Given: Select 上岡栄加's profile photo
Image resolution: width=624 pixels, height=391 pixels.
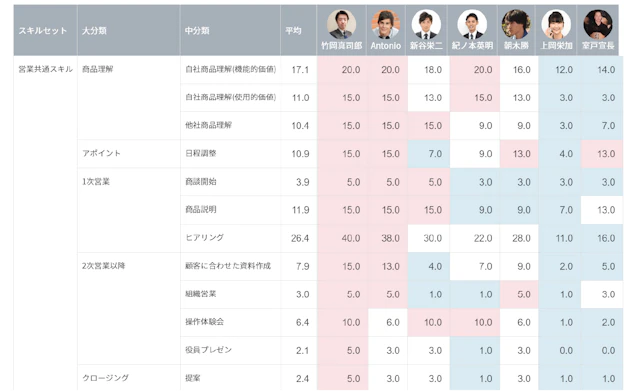Looking at the screenshot, I should [556, 24].
